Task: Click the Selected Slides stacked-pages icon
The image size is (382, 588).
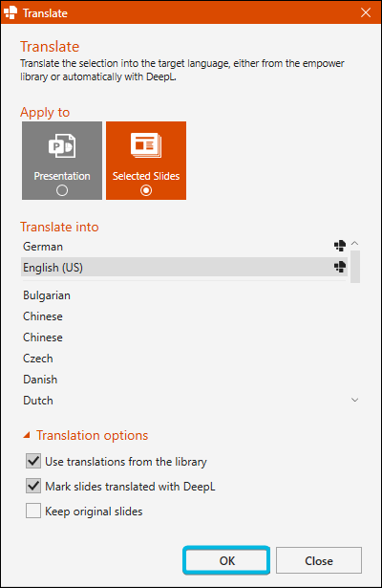Action: click(x=146, y=145)
